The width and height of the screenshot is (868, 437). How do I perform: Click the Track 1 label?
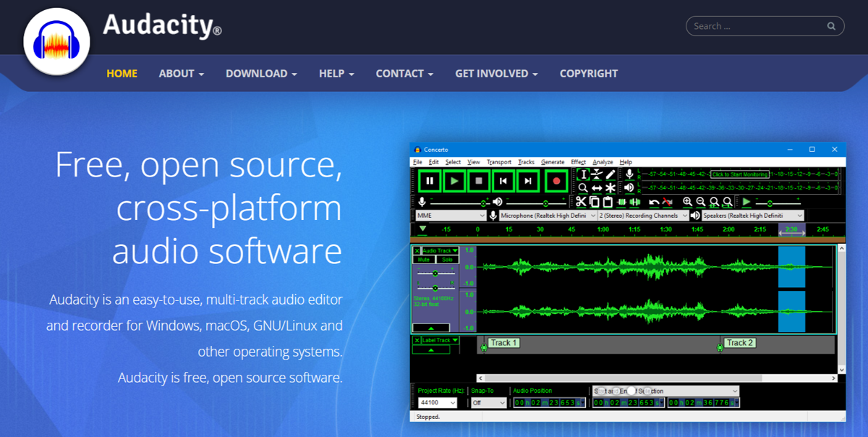click(x=503, y=343)
